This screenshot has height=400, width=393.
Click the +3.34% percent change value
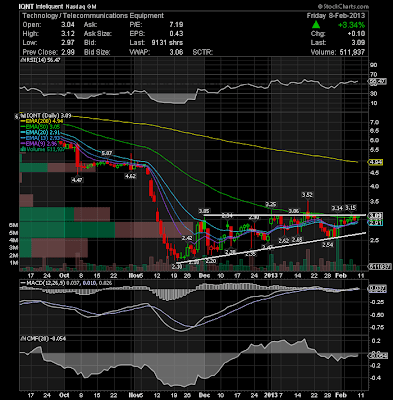351,25
